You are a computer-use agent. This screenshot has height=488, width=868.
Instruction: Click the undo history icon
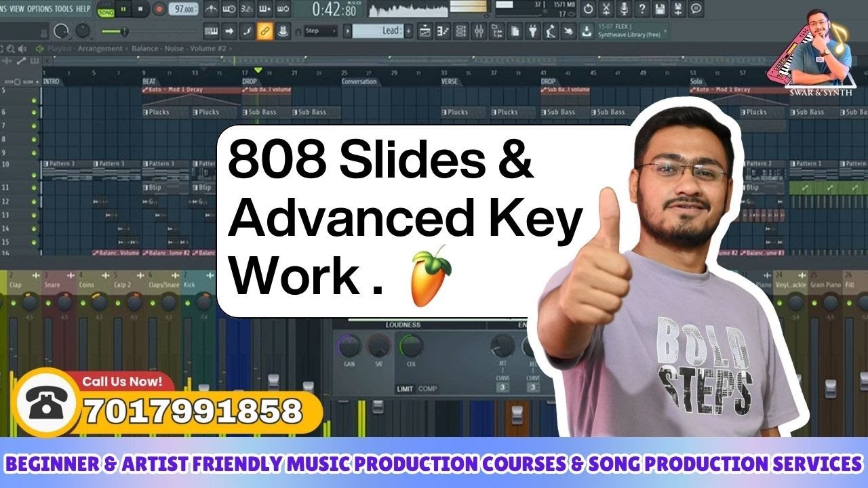tap(589, 9)
